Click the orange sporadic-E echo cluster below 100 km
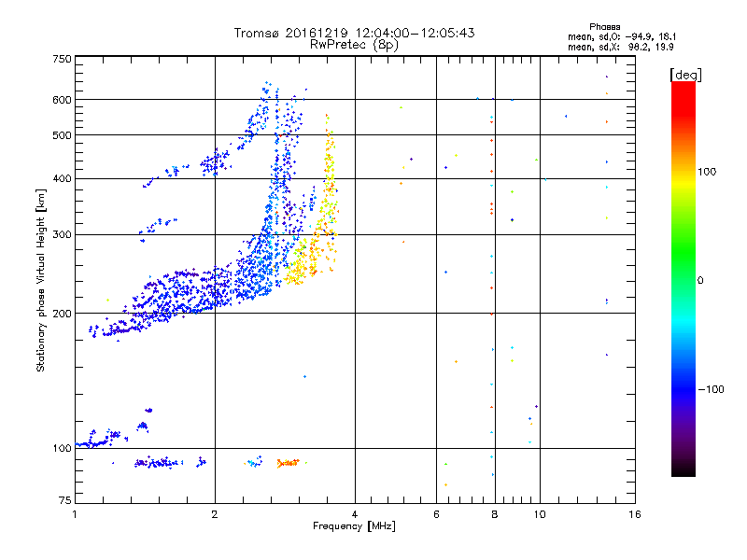Viewport: 747px width, 560px height. (288, 463)
